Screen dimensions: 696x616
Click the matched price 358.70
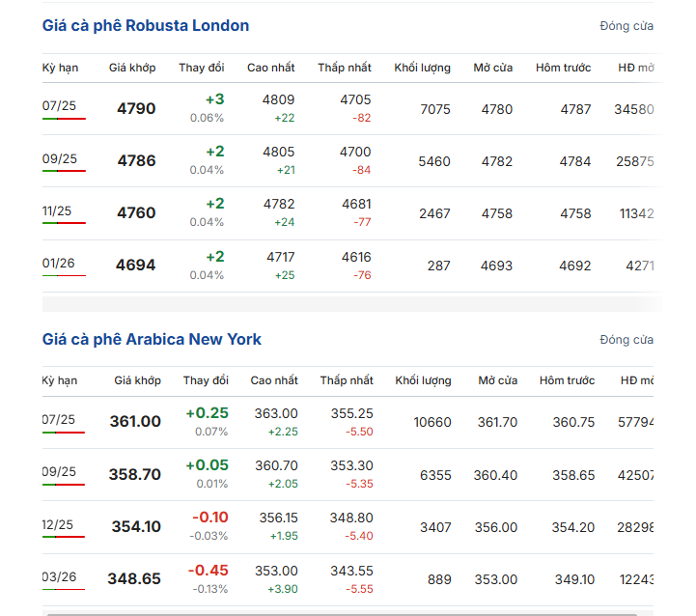coord(135,474)
